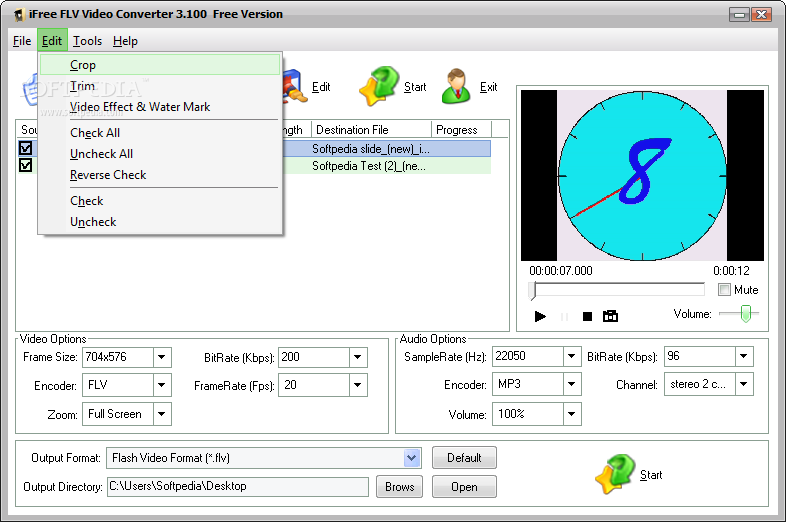Click the Start label at bottom
The width and height of the screenshot is (786, 522).
pos(651,475)
